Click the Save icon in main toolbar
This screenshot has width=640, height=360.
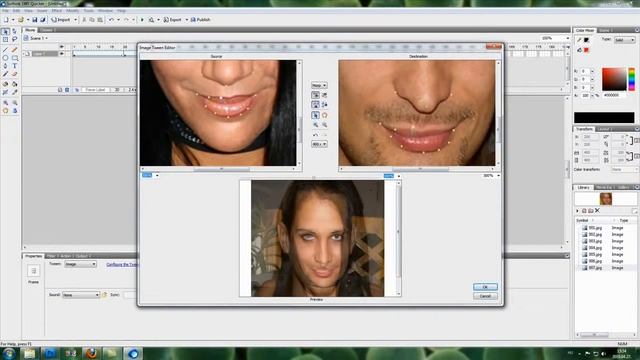(35, 20)
